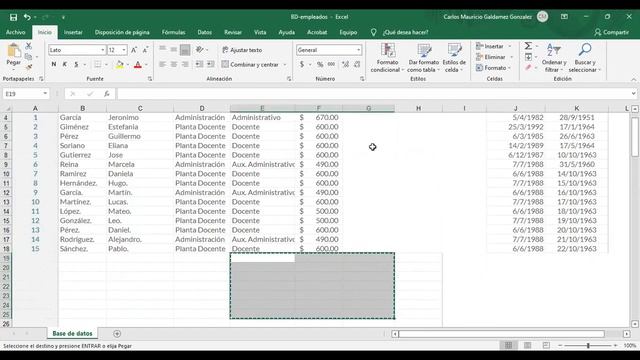This screenshot has width=640, height=360.
Task: Click the insert function fx icon
Action: (107, 94)
